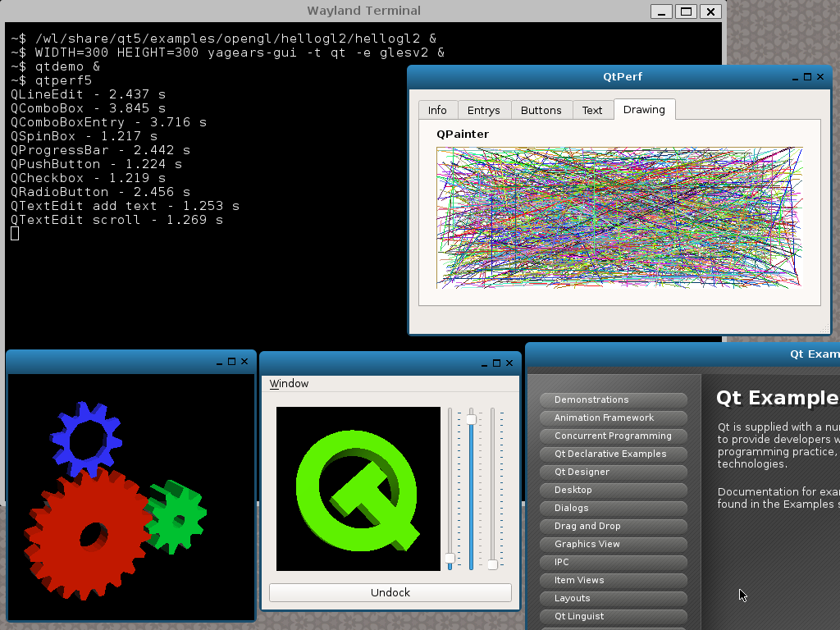This screenshot has height=630, width=840.
Task: Open the Qt Linguist examples
Action: [x=614, y=617]
